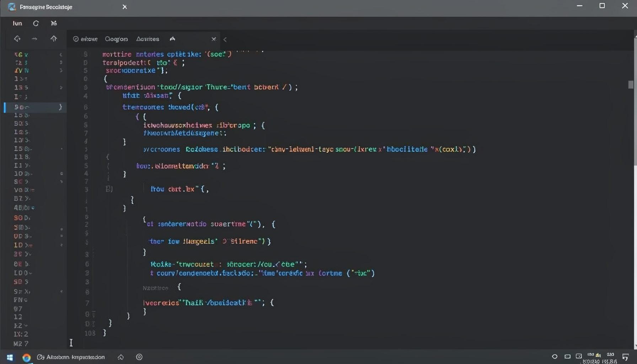
Task: Select sidebar row 1X:2
Action: (21, 334)
